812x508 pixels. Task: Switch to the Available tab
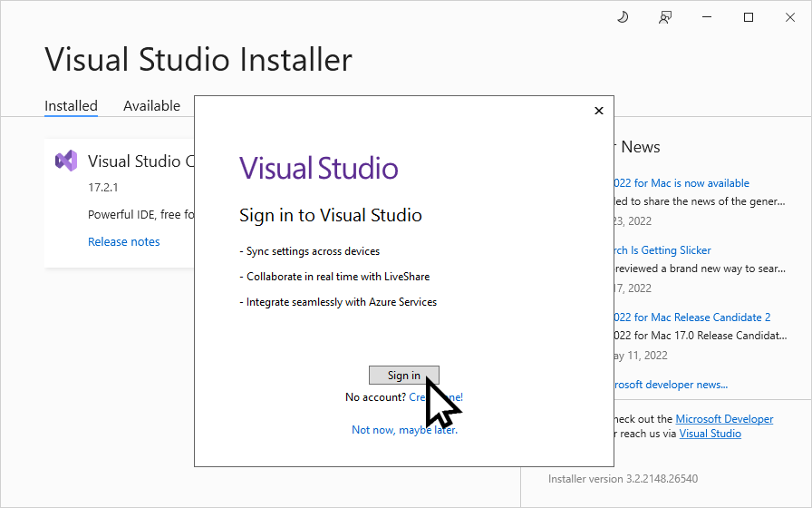pos(151,106)
